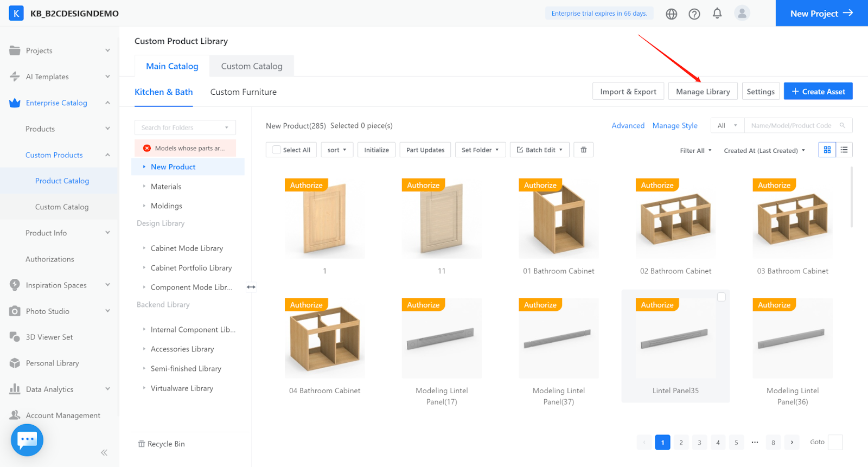Select the Custom Furniture tab
This screenshot has height=467, width=868.
[244, 92]
